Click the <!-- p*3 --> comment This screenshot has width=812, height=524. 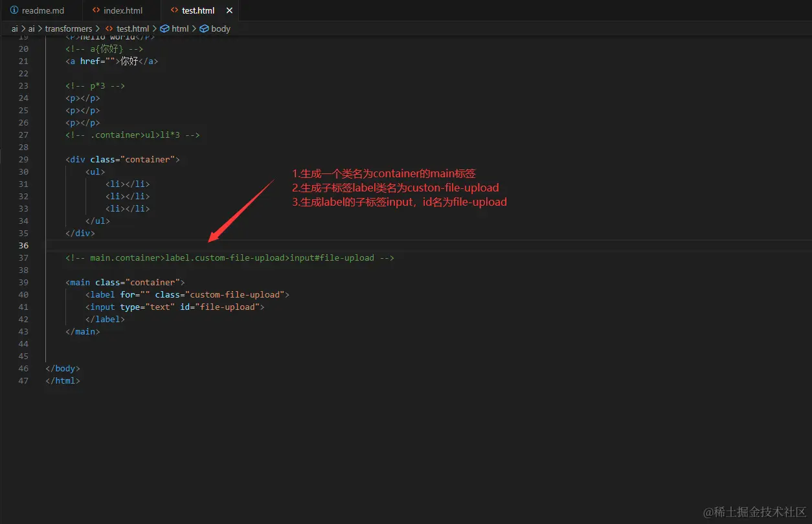pos(95,85)
